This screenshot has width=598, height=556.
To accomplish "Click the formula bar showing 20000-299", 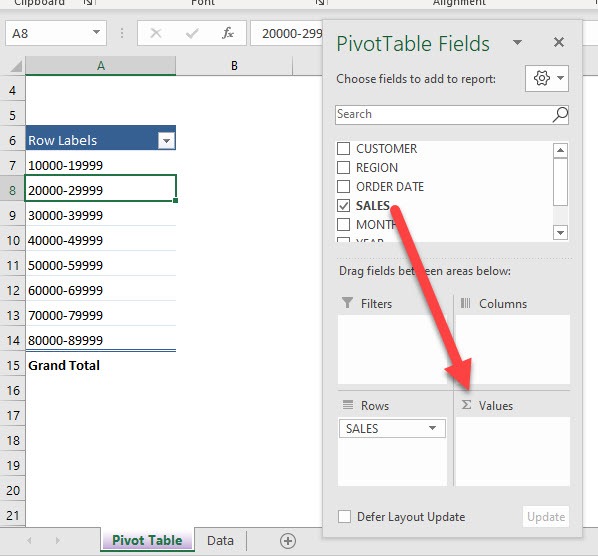I will (x=287, y=34).
